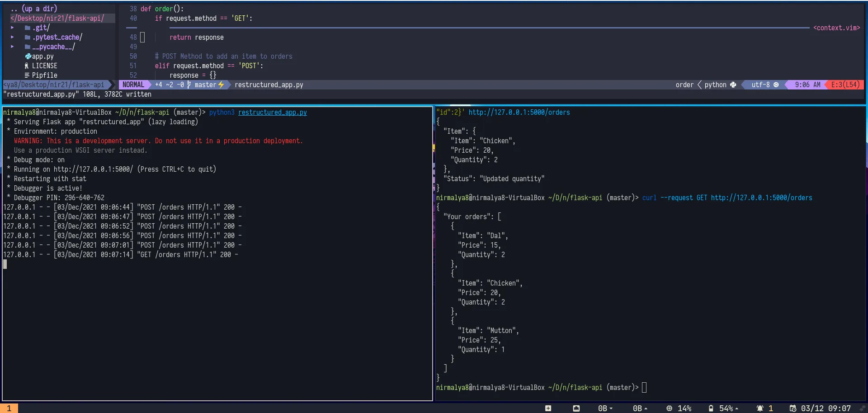Click the Python filetype icon in statusline
The height and width of the screenshot is (413, 868).
(733, 84)
